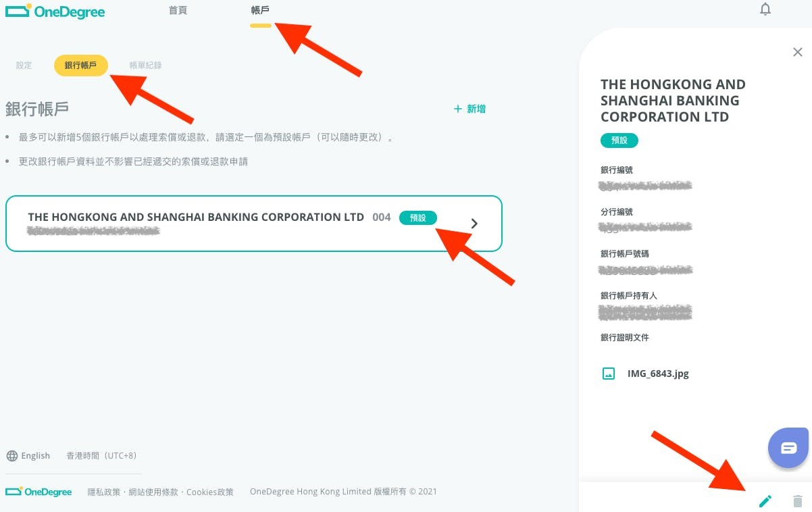812x512 pixels.
Task: Open the Cookies政策 link
Action: click(209, 492)
